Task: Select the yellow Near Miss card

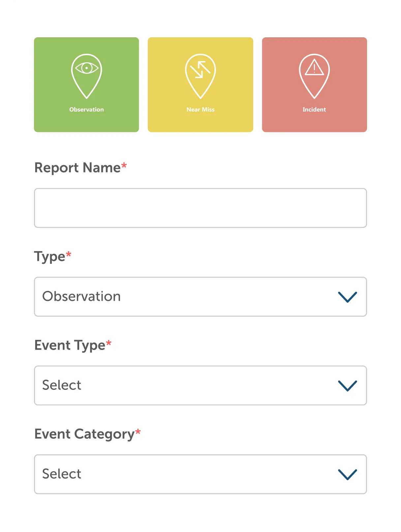Action: [200, 85]
